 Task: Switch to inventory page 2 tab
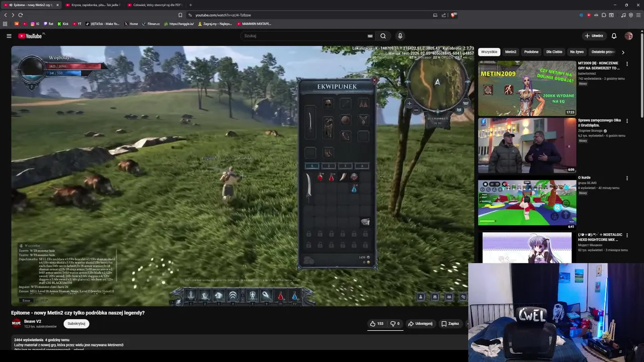point(329,166)
